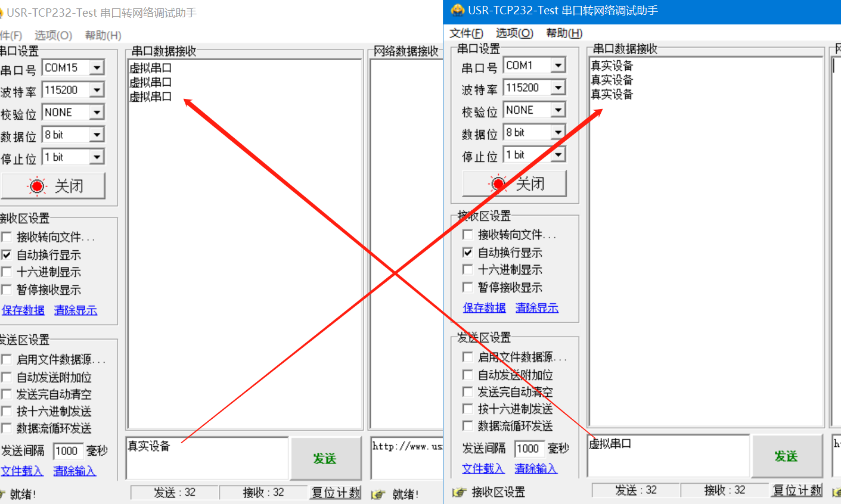
Task: Enable 接收转向文件 in COM15 window
Action: click(x=6, y=237)
